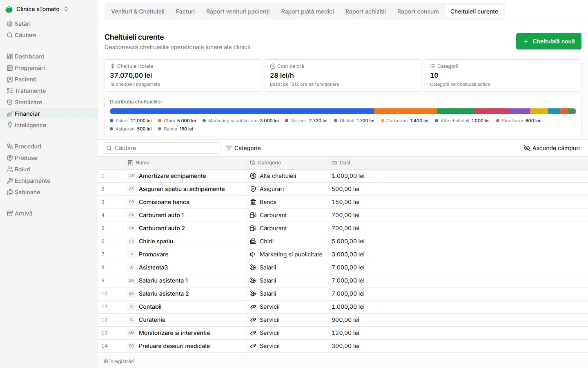Image resolution: width=588 pixels, height=368 pixels.
Task: Open the Facturi tab
Action: pyautogui.click(x=185, y=11)
